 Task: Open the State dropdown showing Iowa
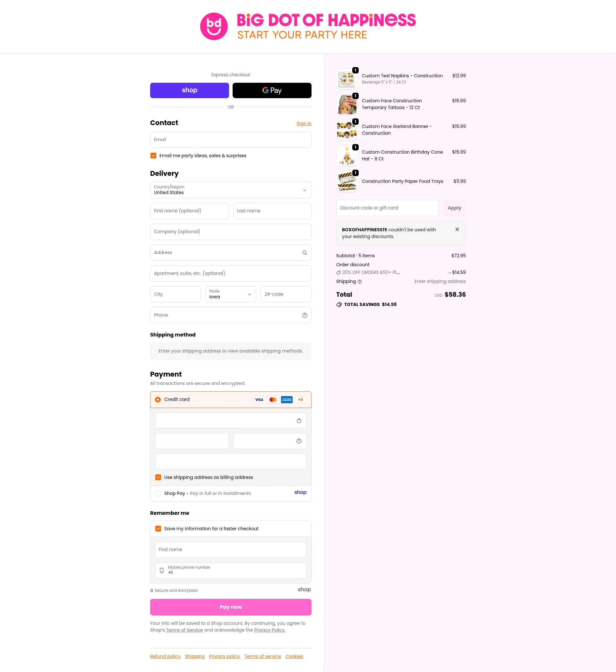pos(231,294)
